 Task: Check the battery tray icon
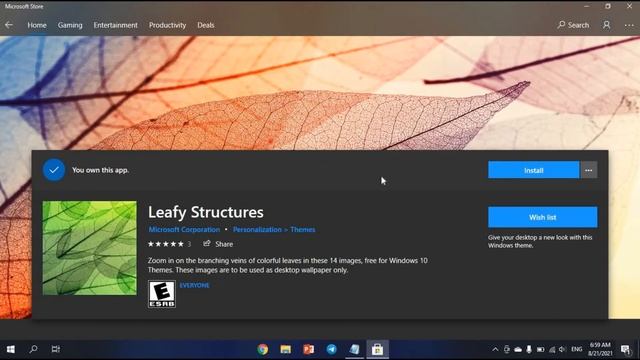tap(540, 349)
